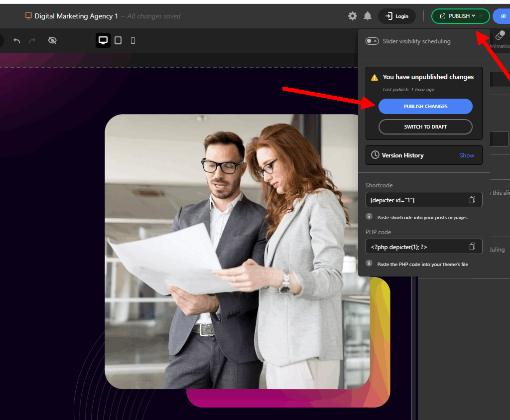This screenshot has height=420, width=510.
Task: Click the blue preview eye button
Action: coord(503,16)
